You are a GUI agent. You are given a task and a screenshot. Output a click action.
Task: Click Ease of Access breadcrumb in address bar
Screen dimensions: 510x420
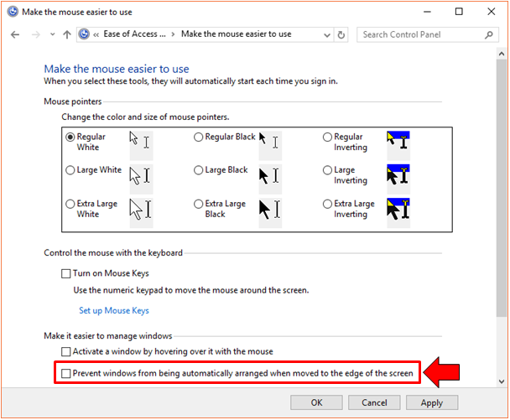133,34
